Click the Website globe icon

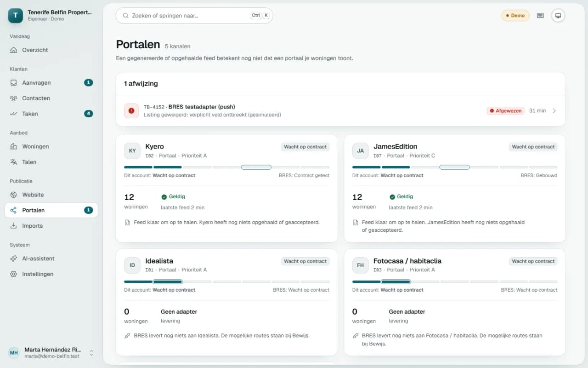coord(14,195)
